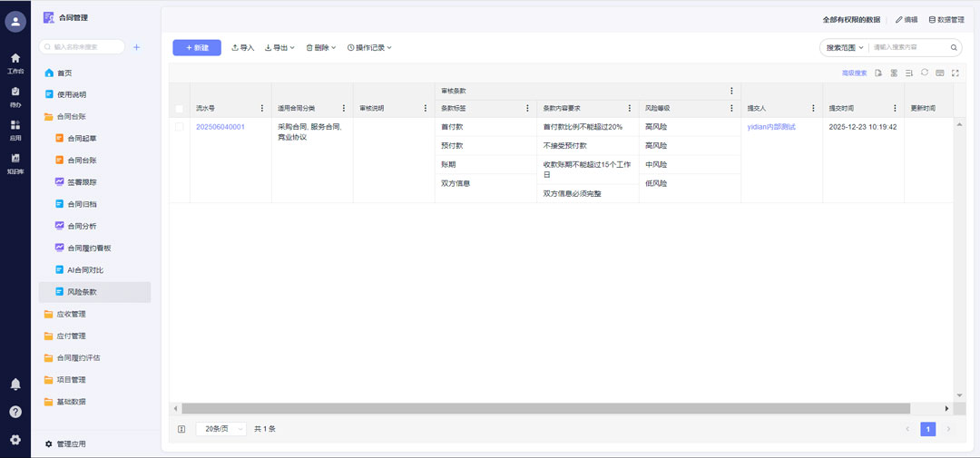Click the horizontal scrollbar under the table
The height and width of the screenshot is (458, 980).
tap(544, 409)
